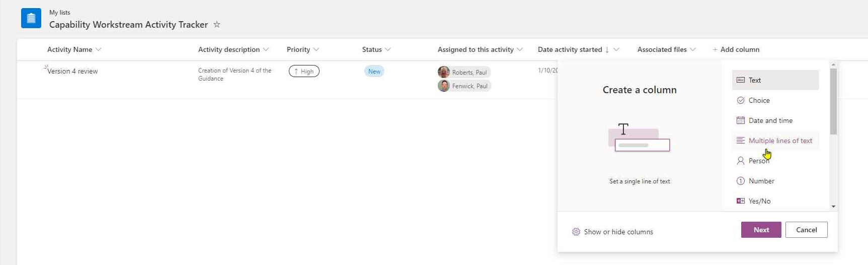Click the Capability Workstream Activity Tracker title
The height and width of the screenshot is (265, 868).
pos(128,24)
